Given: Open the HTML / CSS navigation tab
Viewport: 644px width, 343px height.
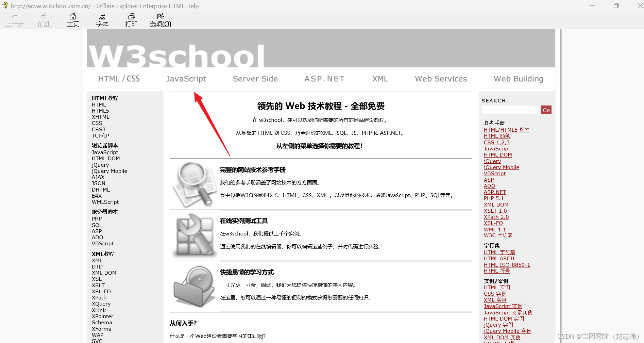Looking at the screenshot, I should [x=119, y=79].
